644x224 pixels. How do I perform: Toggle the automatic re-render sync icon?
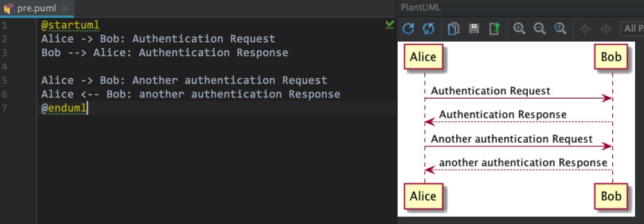tap(428, 29)
